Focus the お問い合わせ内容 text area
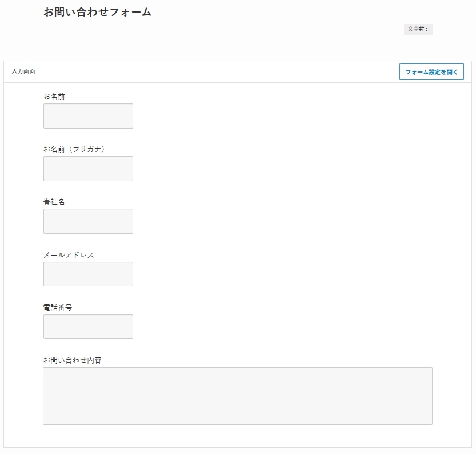This screenshot has height=455, width=476. pos(237,396)
